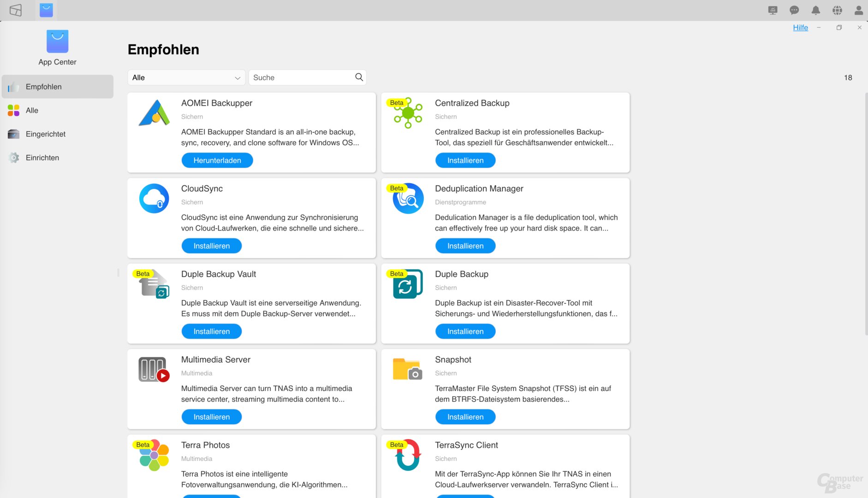Viewport: 868px width, 498px height.
Task: Click the Centralized Backup app icon
Action: coord(408,113)
